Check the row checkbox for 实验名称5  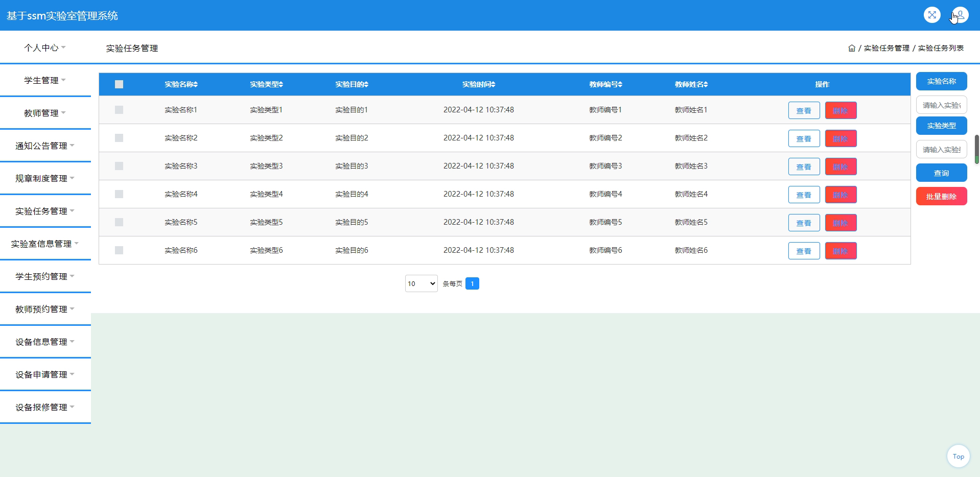[x=119, y=222]
